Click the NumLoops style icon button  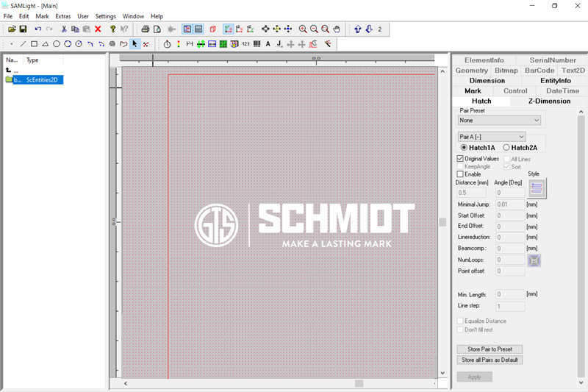pyautogui.click(x=534, y=260)
